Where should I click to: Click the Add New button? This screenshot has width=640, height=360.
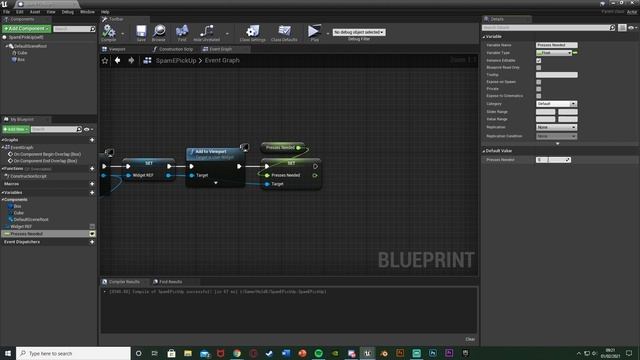click(16, 129)
